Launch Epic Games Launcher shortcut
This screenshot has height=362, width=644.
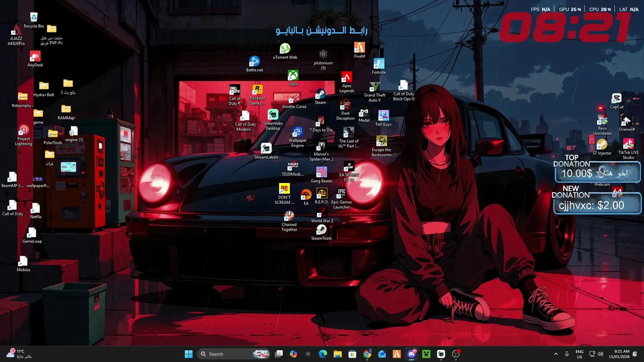pos(342,199)
